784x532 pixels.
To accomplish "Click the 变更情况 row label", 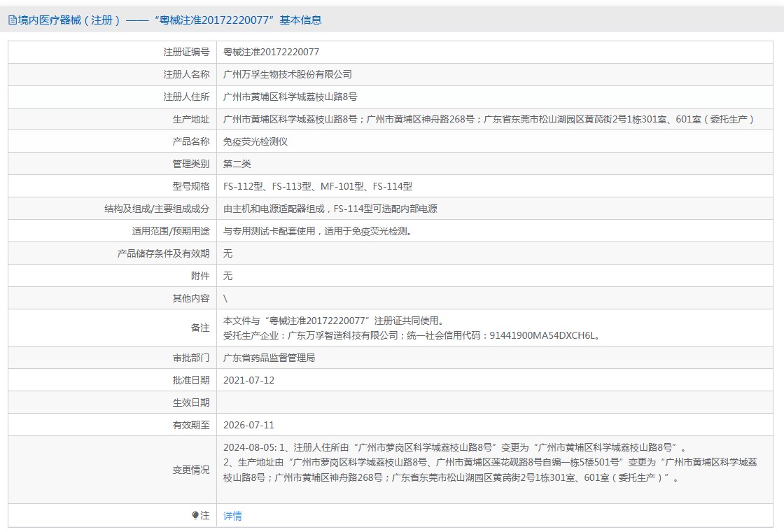I will click(x=190, y=470).
